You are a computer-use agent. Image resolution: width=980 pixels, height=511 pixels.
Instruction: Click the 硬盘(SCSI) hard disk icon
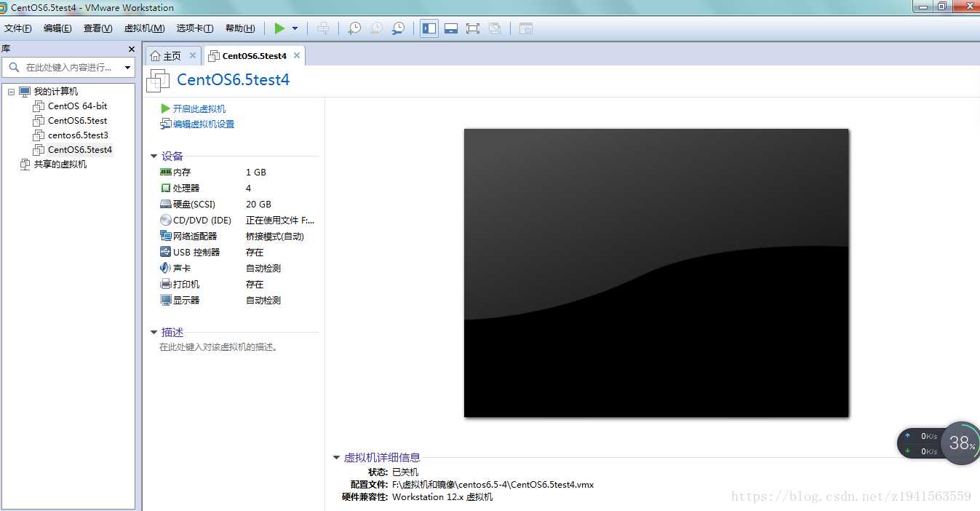tap(165, 205)
